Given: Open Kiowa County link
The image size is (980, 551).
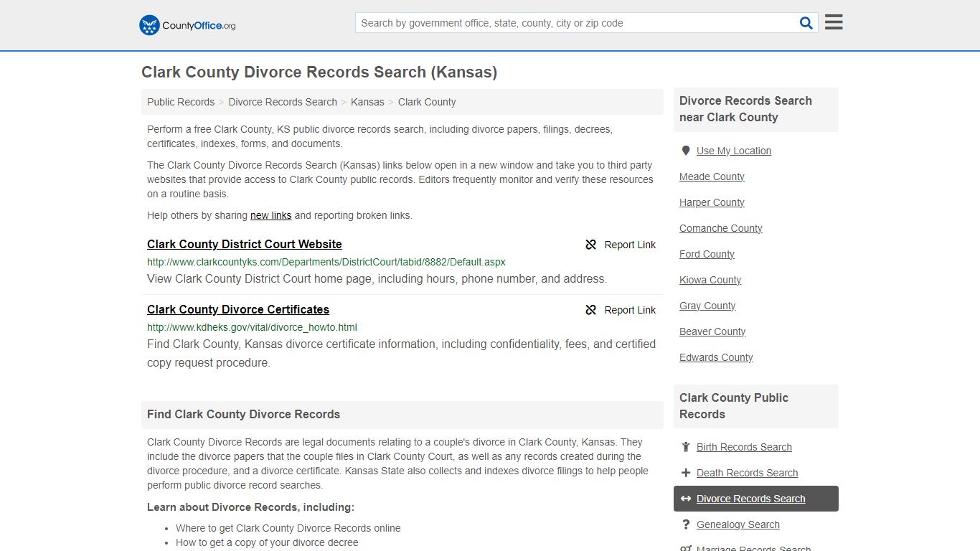Looking at the screenshot, I should coord(710,280).
